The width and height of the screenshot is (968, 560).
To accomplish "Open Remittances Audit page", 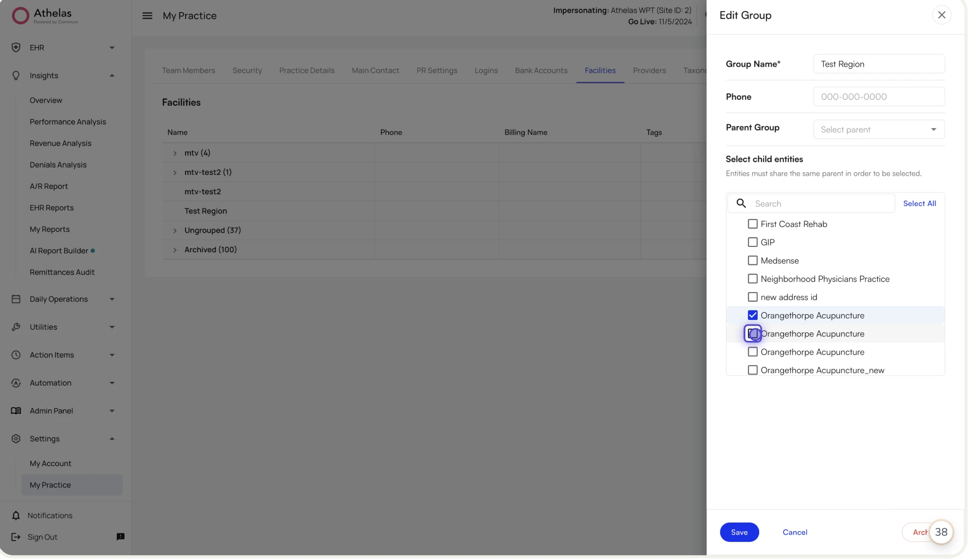I will pyautogui.click(x=62, y=272).
